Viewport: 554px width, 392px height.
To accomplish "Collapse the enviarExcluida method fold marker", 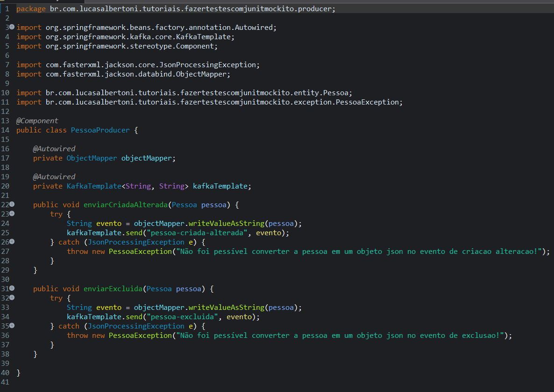I will (x=12, y=288).
